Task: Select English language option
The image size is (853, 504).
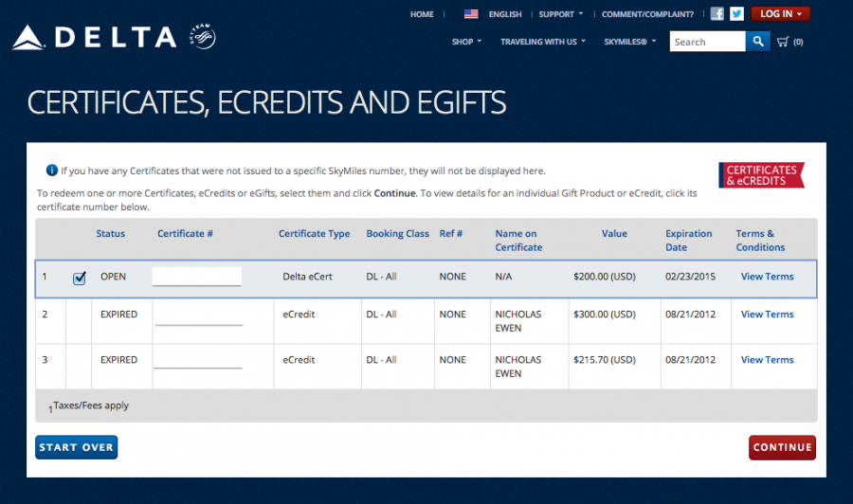Action: [x=505, y=14]
